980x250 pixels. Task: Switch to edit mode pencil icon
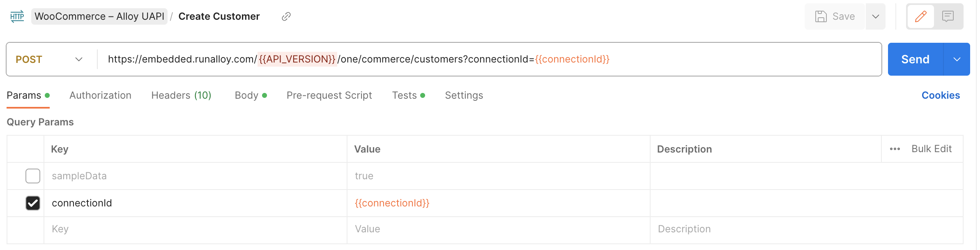[x=920, y=16]
